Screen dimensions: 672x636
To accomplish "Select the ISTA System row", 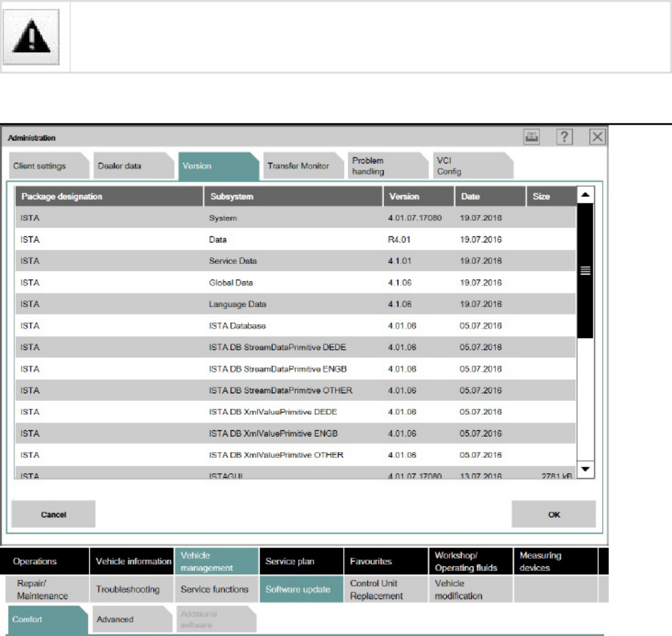I will tap(295, 218).
